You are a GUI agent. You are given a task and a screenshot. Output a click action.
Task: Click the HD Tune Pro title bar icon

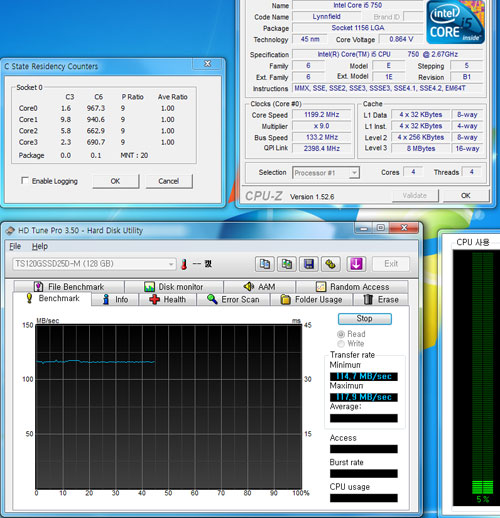(x=10, y=230)
